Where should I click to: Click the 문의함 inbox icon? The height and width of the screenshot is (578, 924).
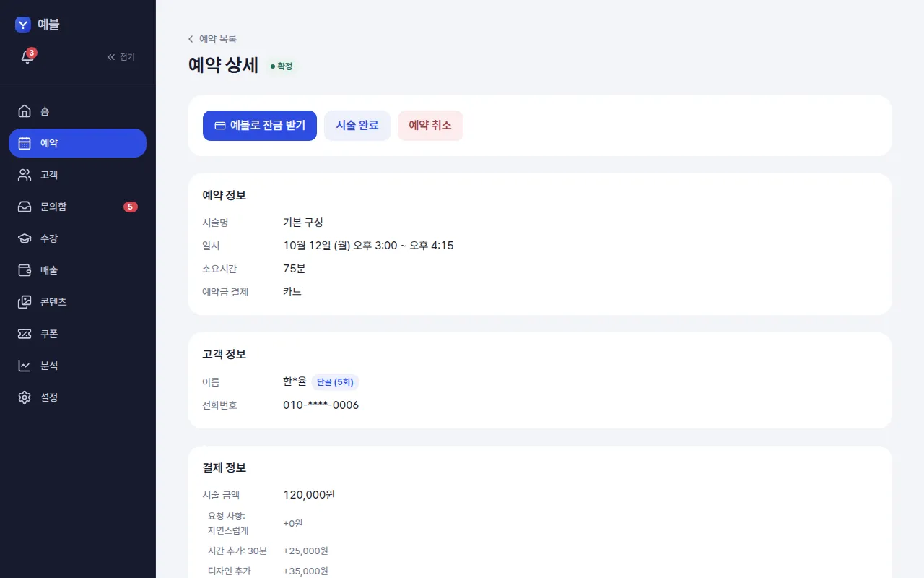[25, 207]
